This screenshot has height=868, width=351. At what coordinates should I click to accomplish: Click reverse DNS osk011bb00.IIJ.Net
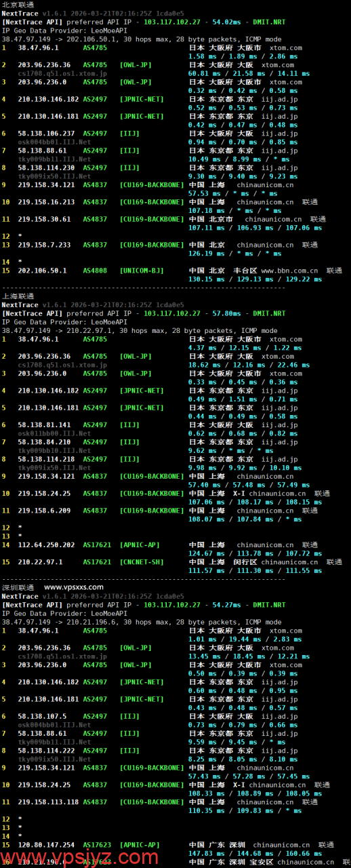[54, 433]
